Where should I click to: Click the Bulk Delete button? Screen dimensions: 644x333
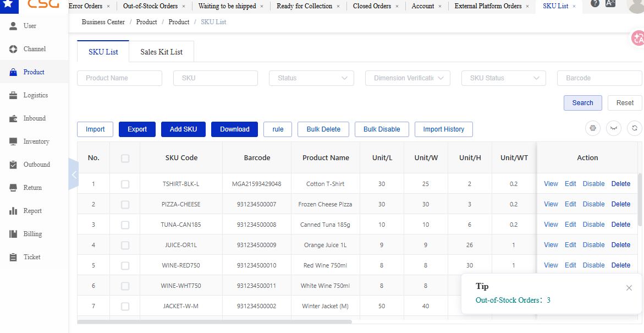point(323,129)
